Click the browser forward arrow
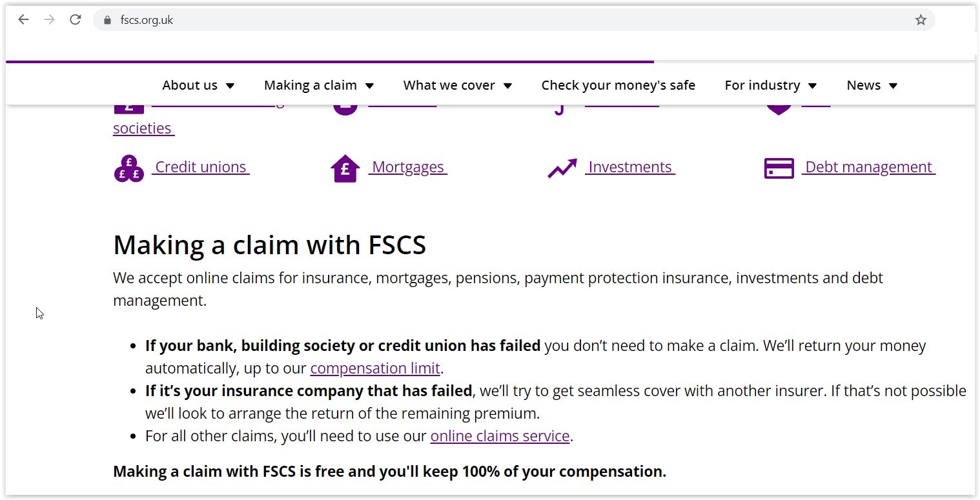The image size is (980, 500). [x=49, y=20]
